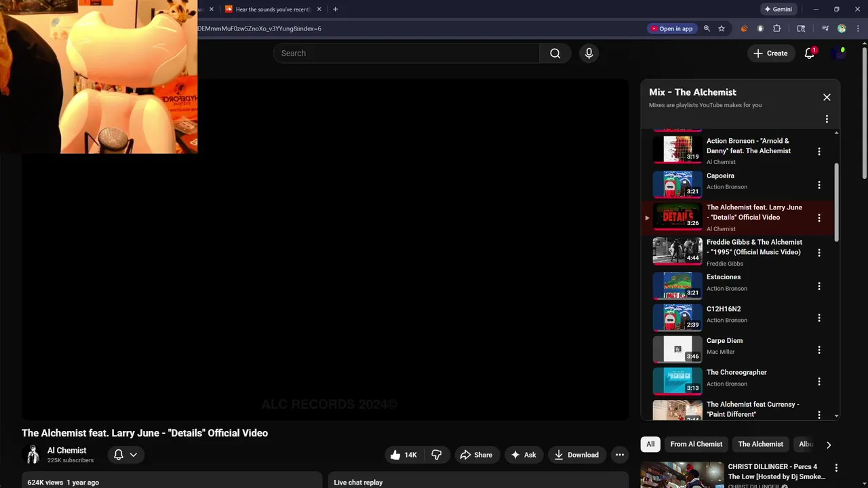Select the All filter chip
The image size is (868, 488).
pos(650,444)
